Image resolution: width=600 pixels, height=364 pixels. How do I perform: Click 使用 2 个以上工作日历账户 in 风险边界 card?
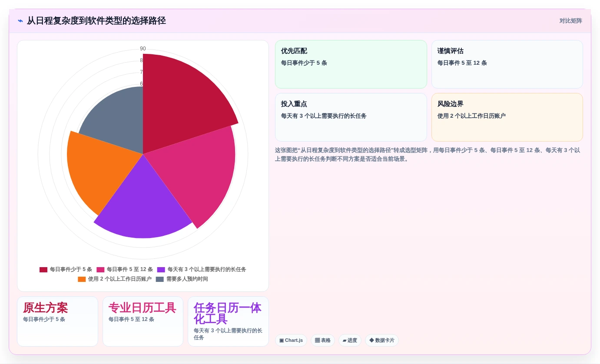pos(471,116)
